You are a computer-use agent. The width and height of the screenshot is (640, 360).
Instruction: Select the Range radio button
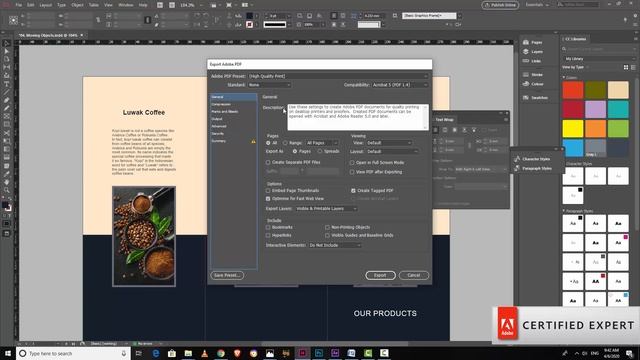(285, 143)
